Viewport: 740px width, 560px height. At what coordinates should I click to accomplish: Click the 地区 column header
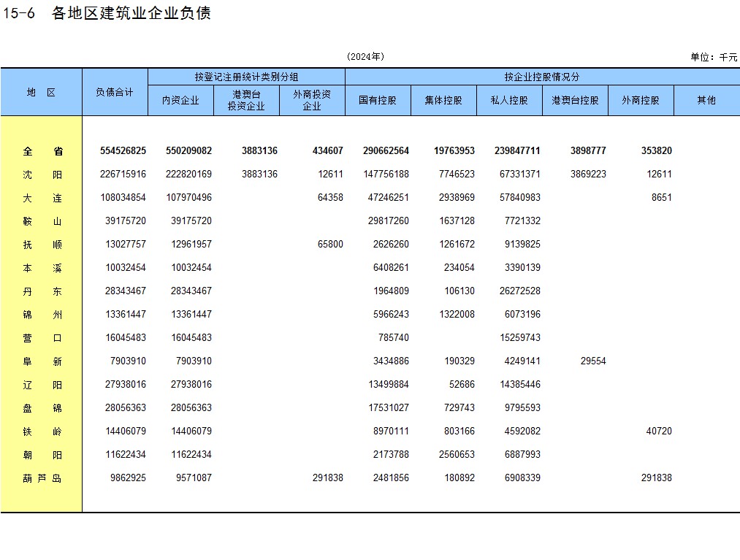point(42,92)
